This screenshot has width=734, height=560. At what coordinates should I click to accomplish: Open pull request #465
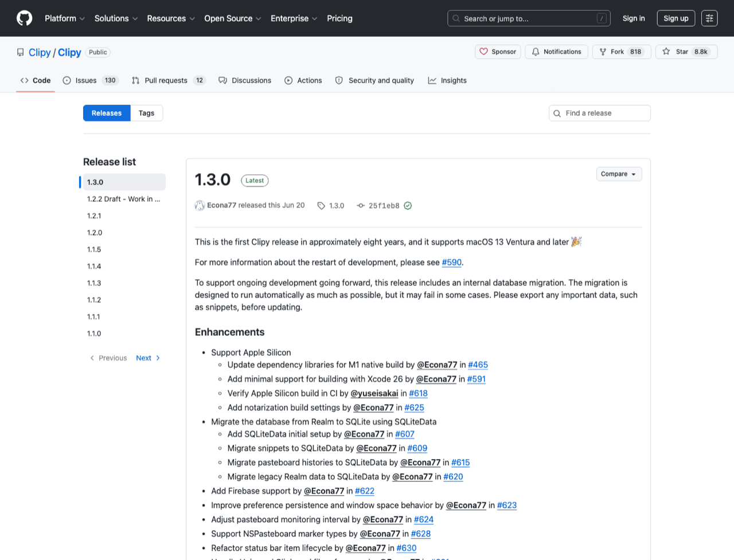(x=478, y=365)
